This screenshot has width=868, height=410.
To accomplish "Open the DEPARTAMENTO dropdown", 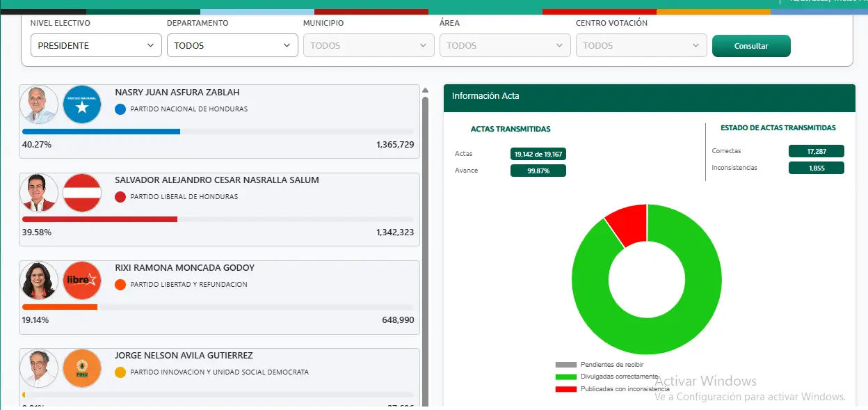I will click(x=232, y=45).
